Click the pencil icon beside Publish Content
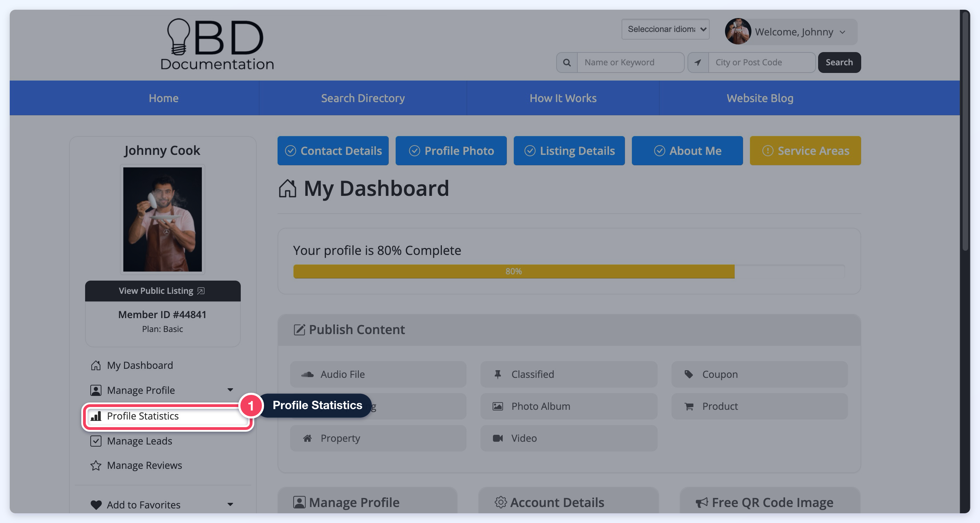 click(x=299, y=330)
